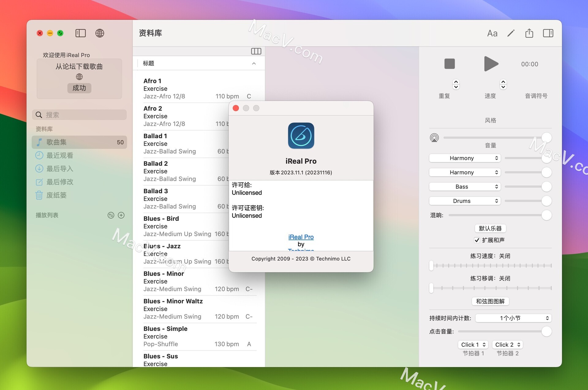Open the second Harmony instrument dropdown
Image resolution: width=588 pixels, height=390 pixels.
pyautogui.click(x=465, y=172)
